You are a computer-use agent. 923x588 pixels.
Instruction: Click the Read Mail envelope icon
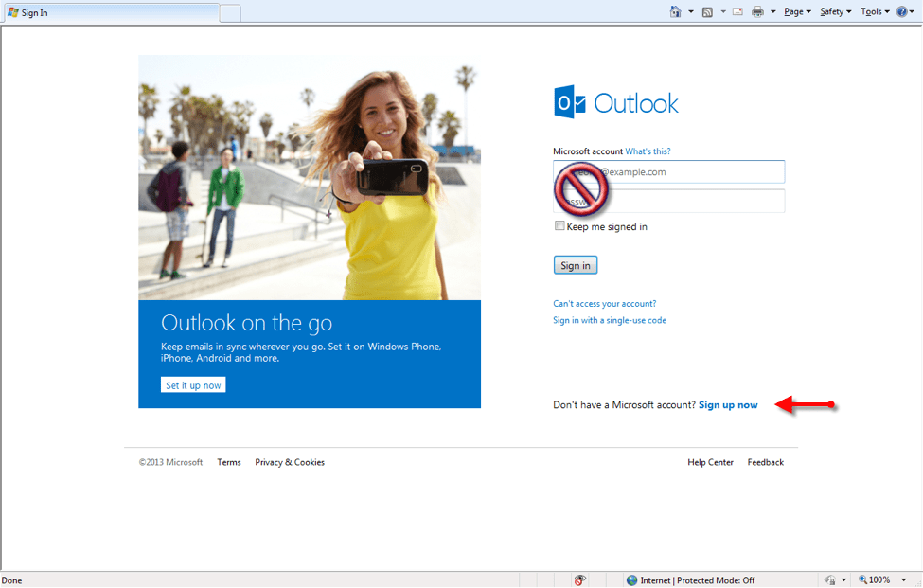(x=737, y=11)
